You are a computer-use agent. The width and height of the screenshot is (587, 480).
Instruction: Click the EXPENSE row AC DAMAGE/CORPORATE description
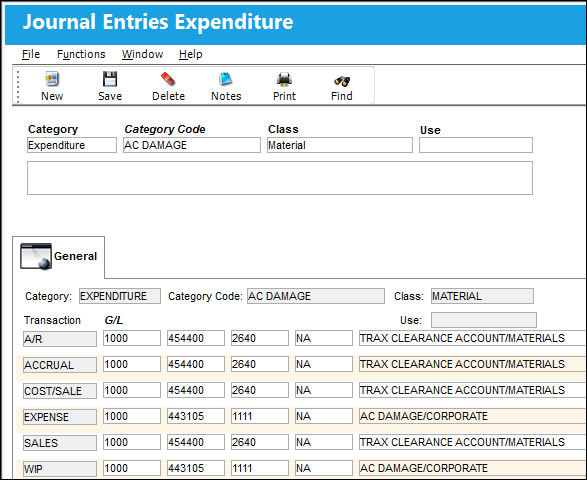pyautogui.click(x=472, y=416)
